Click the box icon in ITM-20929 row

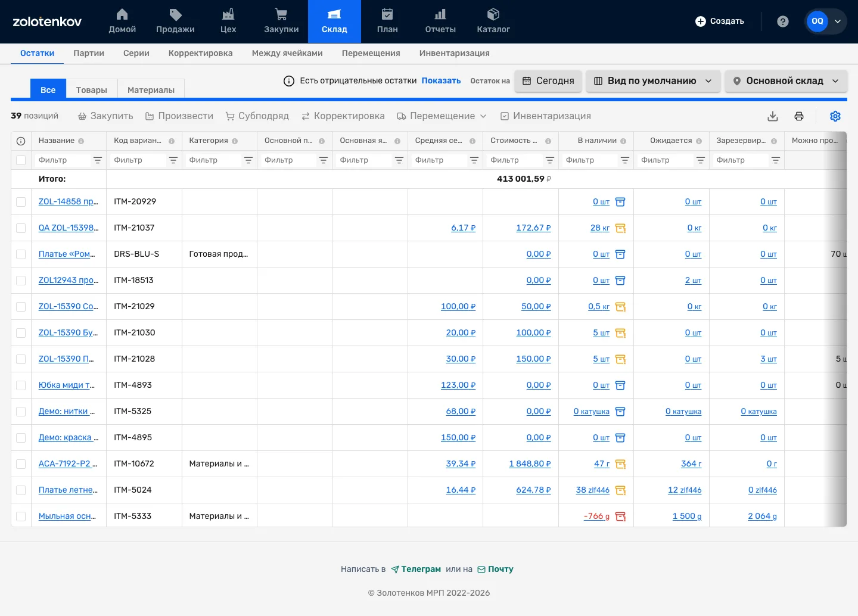tap(620, 202)
